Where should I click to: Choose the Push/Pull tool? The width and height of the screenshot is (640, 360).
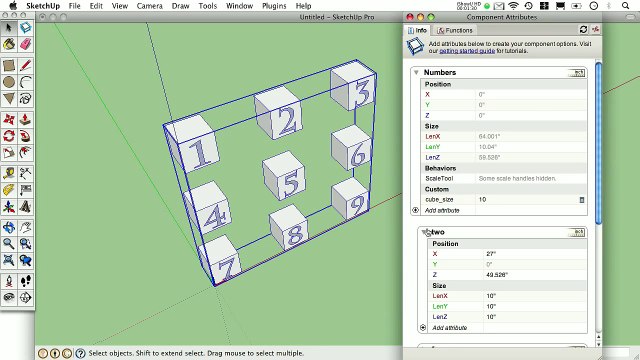pyautogui.click(x=25, y=119)
